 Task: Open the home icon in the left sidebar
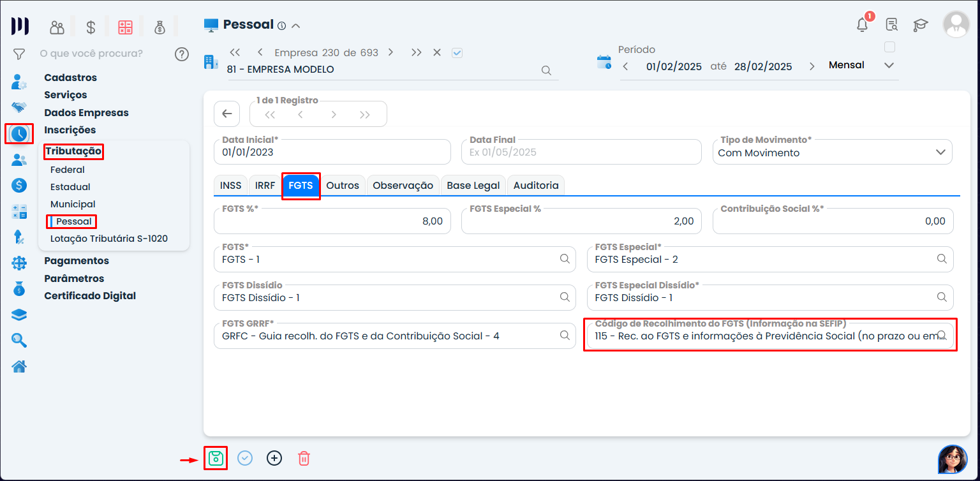19,366
